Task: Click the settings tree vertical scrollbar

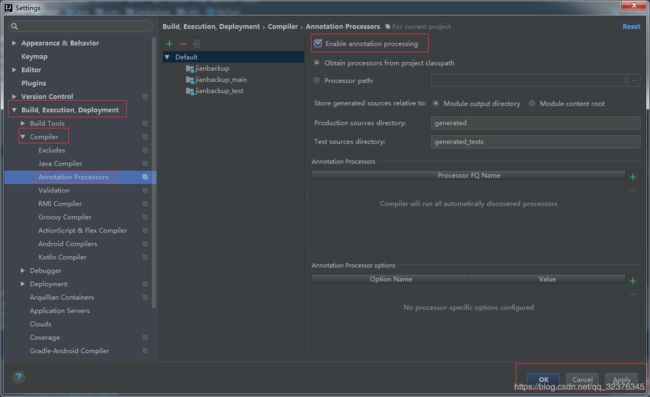Action: pos(154,173)
